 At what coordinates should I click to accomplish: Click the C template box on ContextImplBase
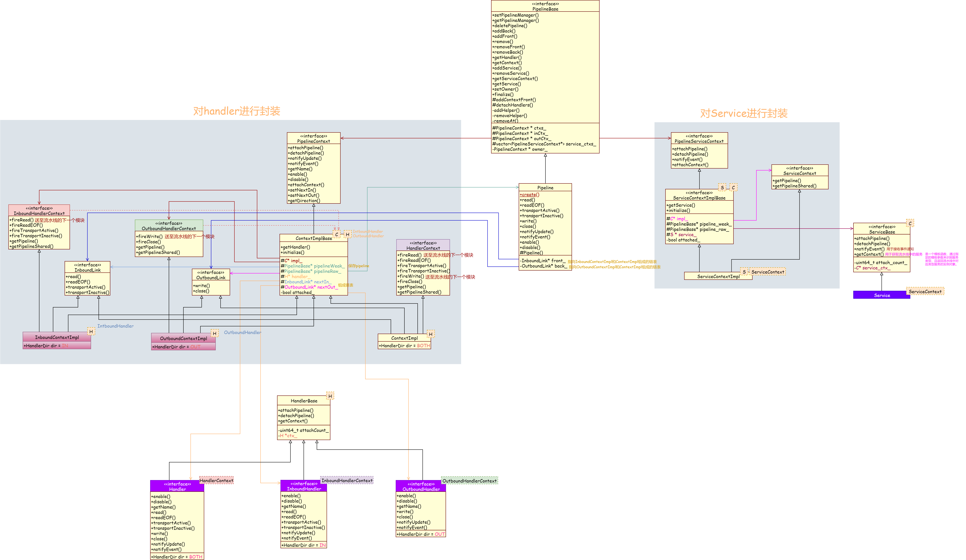click(x=337, y=234)
